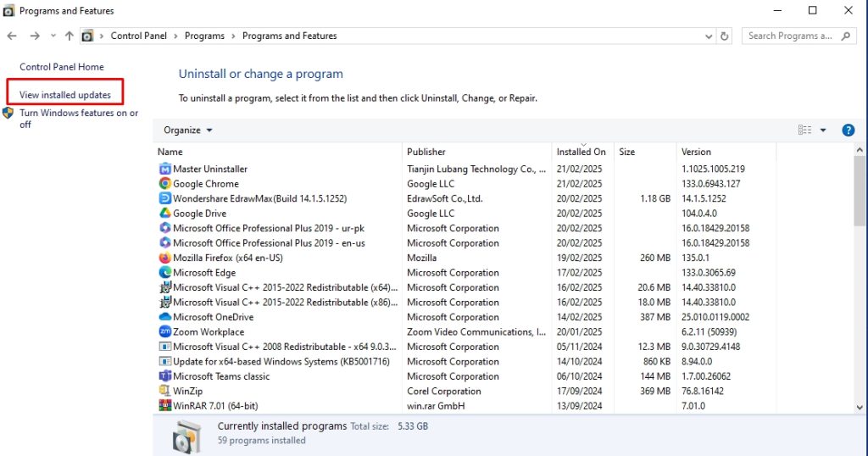The height and width of the screenshot is (456, 868).
Task: Click Programs and Features breadcrumb
Action: (290, 36)
